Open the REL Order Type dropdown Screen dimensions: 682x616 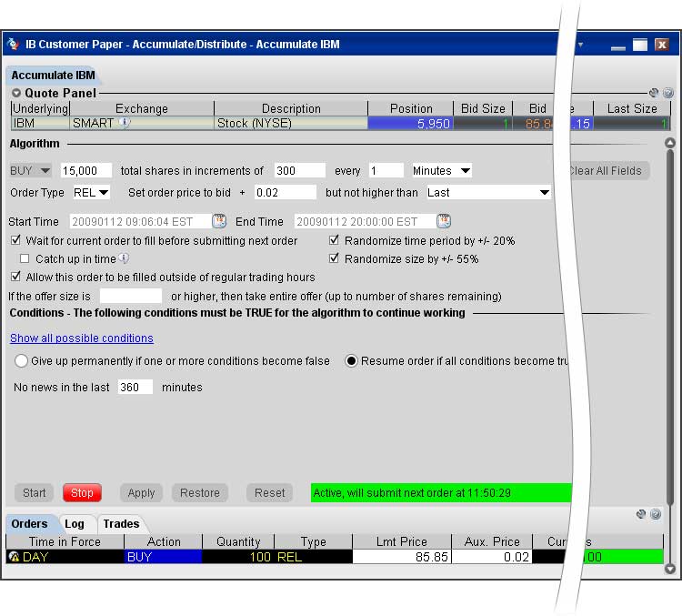pos(91,192)
